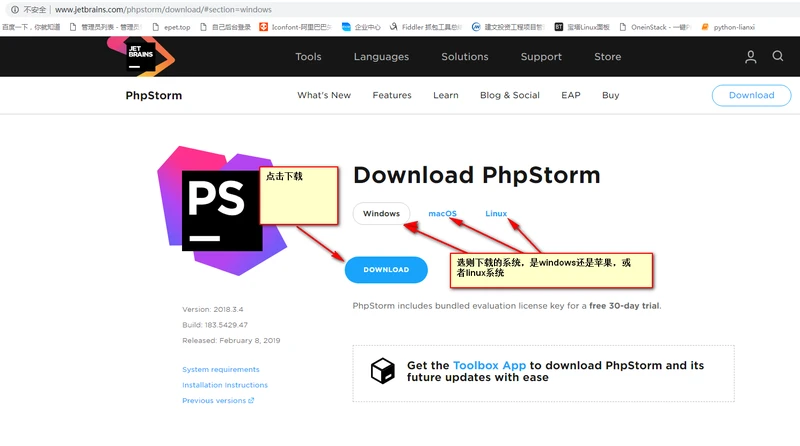Switch to the Linux download tab
Screen dimensions: 800x446
pos(496,214)
